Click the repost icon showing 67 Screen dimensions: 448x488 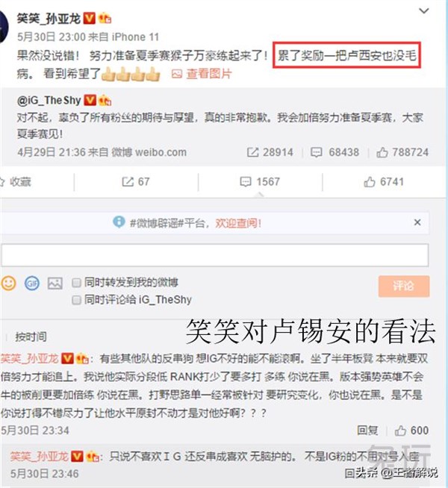point(128,182)
